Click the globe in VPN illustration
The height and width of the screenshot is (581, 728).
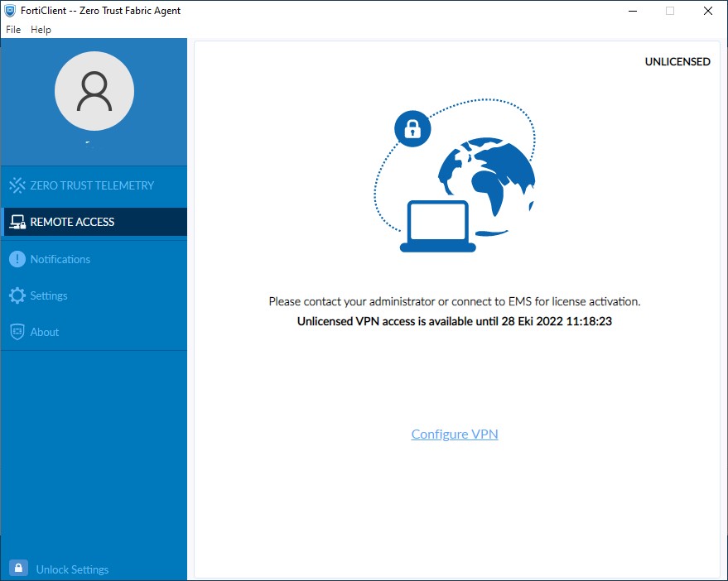[x=486, y=185]
